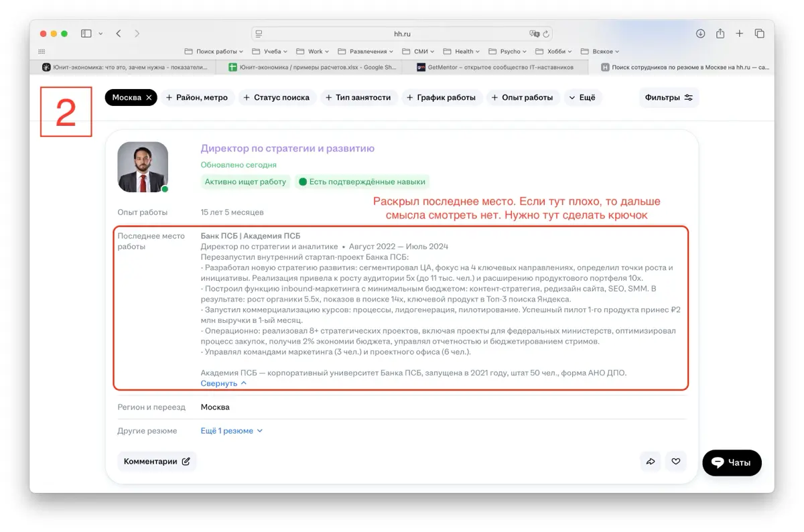Collapse the job details with Свернуть
This screenshot has height=532, width=804.
(224, 383)
